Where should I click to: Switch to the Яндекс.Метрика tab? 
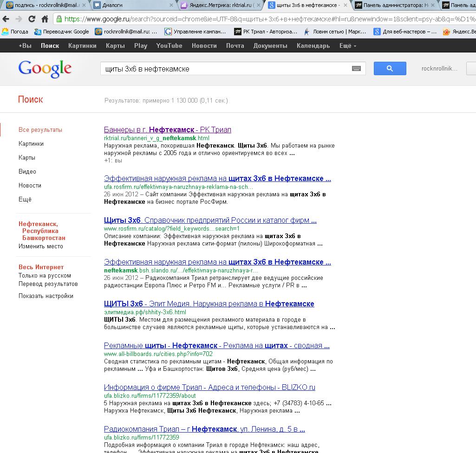point(220,5)
